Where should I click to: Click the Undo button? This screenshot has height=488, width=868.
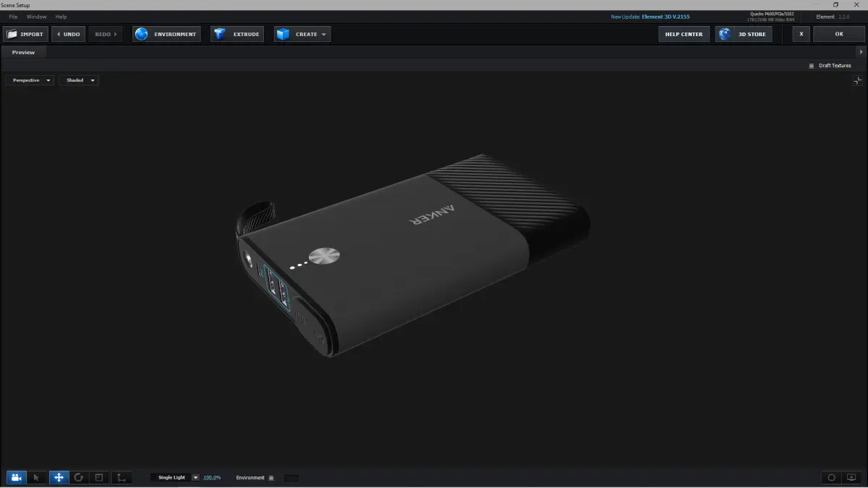pos(68,34)
